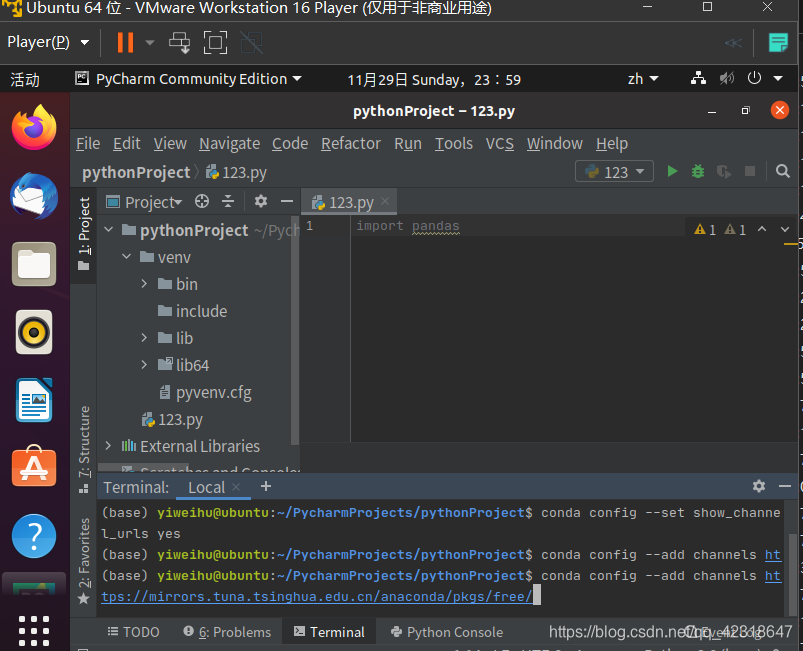Close the 123.py editor tab
The width and height of the screenshot is (803, 651).
click(385, 201)
